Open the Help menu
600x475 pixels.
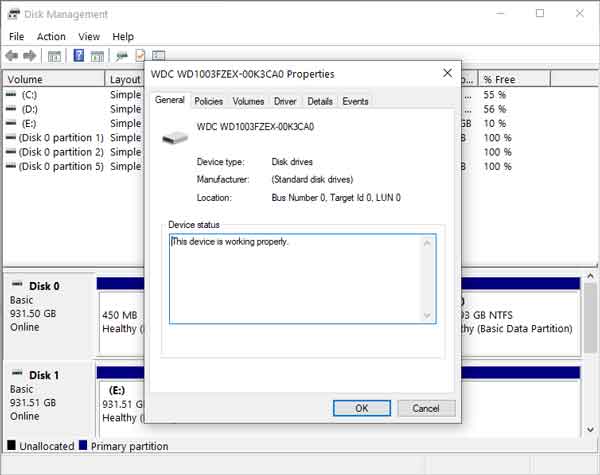point(123,37)
